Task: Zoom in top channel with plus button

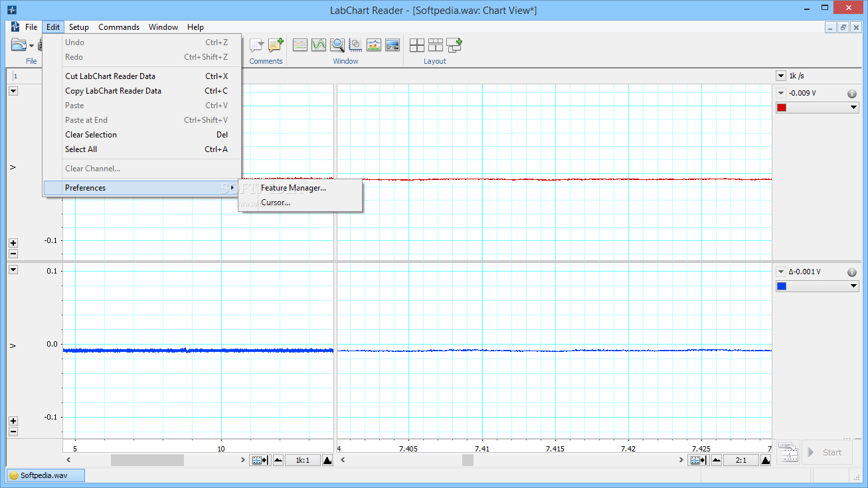Action: tap(13, 243)
